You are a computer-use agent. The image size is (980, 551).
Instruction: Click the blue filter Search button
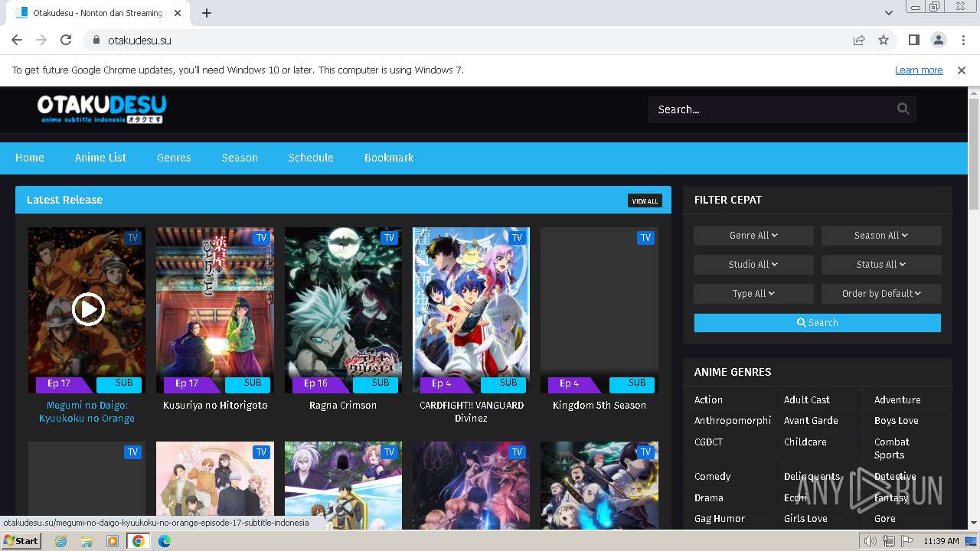818,323
